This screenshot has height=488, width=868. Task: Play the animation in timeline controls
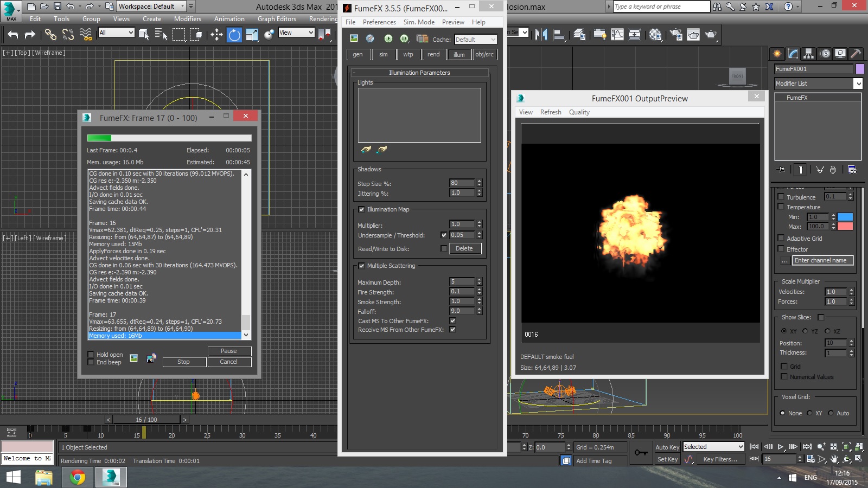781,447
